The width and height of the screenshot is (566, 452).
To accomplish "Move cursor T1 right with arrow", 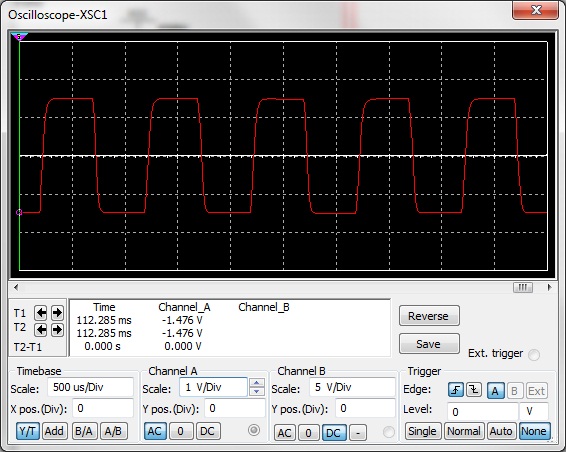I will coord(57,313).
